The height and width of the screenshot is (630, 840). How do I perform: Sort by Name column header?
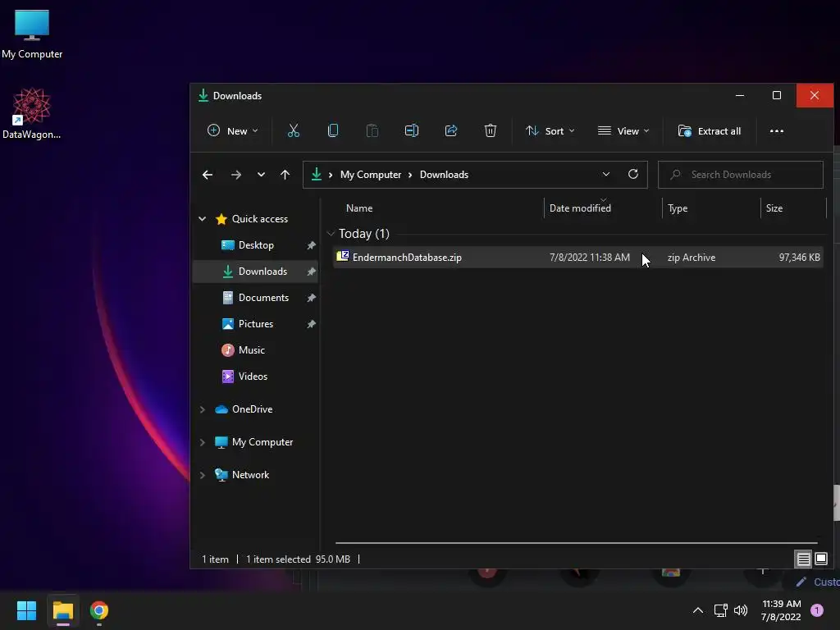tap(359, 208)
